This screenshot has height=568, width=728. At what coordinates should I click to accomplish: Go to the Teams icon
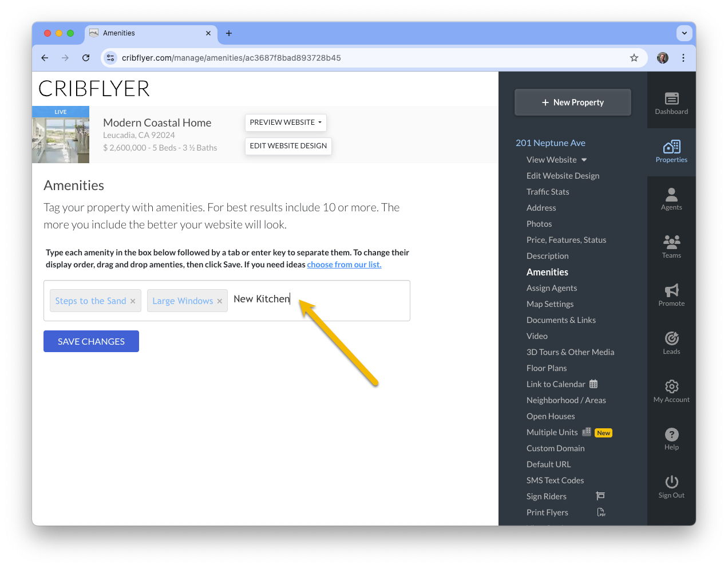671,241
